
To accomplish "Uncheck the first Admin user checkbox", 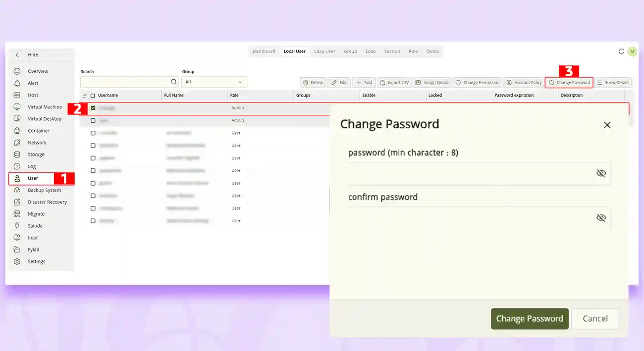I will click(93, 108).
